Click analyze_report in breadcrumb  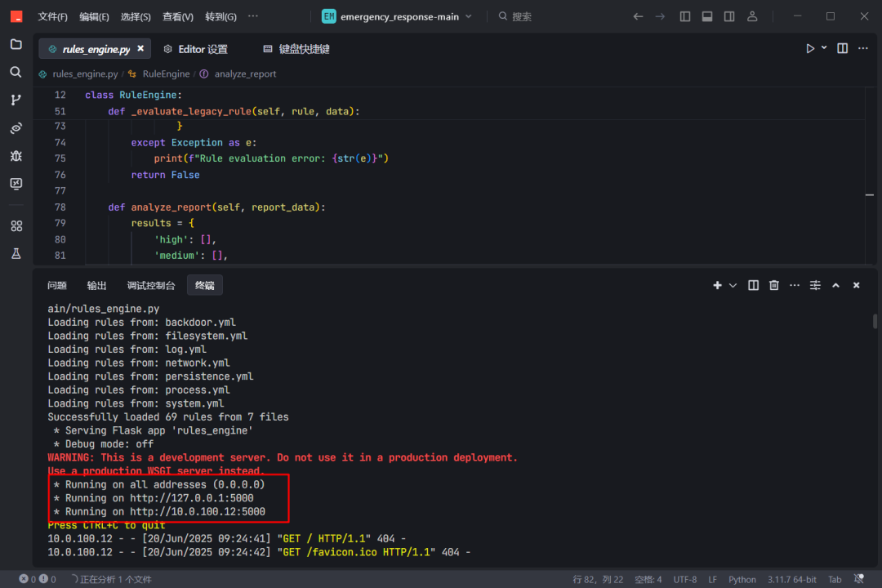(x=245, y=74)
